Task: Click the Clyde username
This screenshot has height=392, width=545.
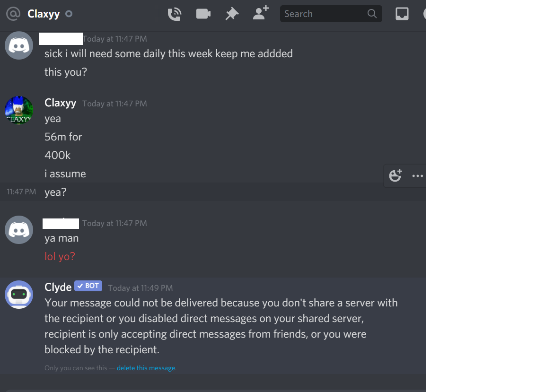Action: click(x=58, y=287)
